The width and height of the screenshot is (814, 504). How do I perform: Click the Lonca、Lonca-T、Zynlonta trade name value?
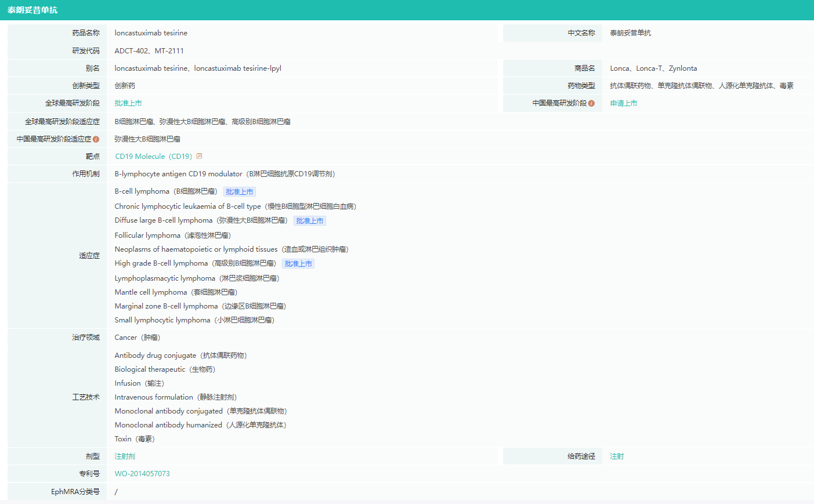coord(653,68)
